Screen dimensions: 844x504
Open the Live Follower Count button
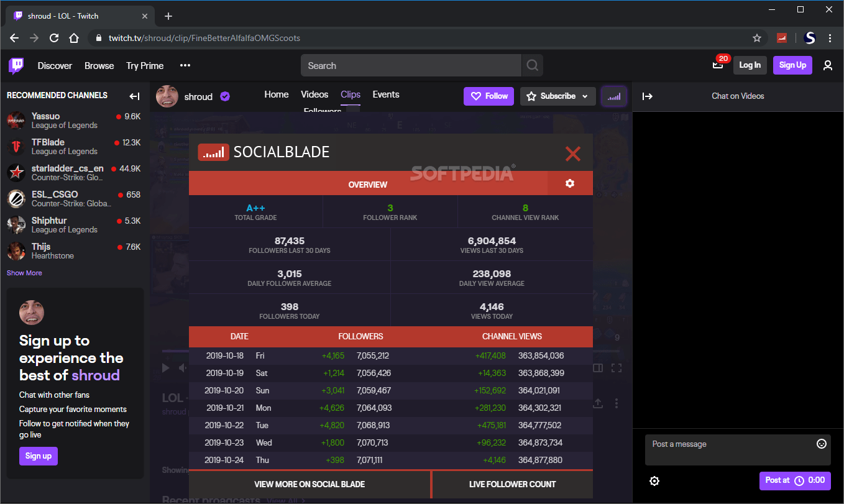[513, 484]
